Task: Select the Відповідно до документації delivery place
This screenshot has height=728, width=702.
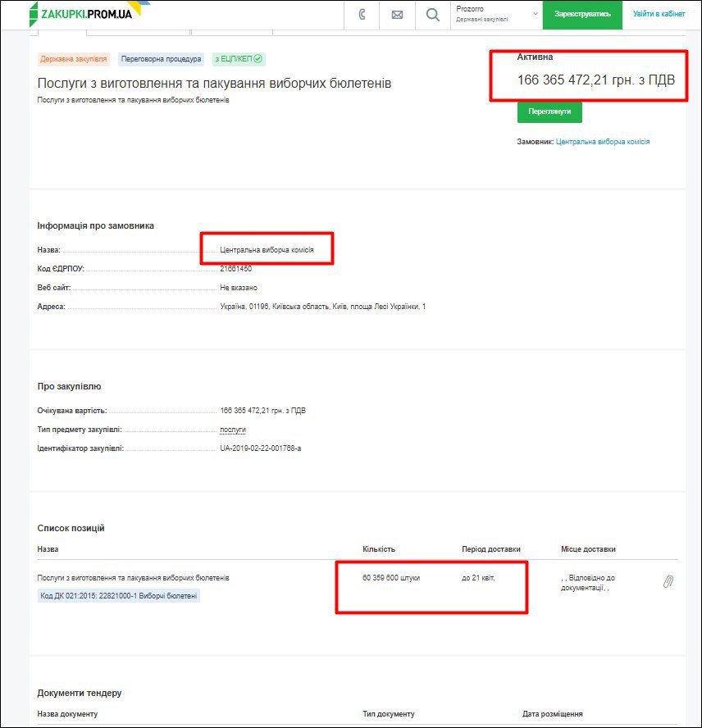Action: (x=588, y=583)
